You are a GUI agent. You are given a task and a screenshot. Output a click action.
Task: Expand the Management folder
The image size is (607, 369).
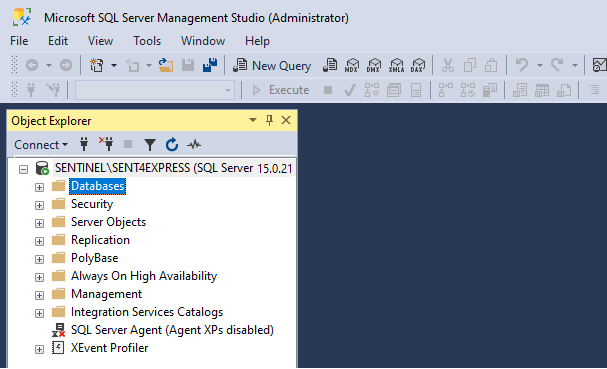[39, 295]
